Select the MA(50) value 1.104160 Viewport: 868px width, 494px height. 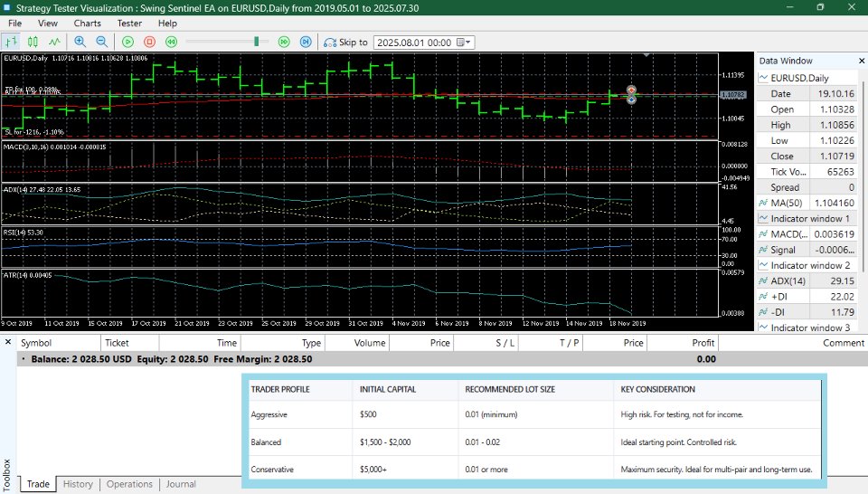click(835, 203)
